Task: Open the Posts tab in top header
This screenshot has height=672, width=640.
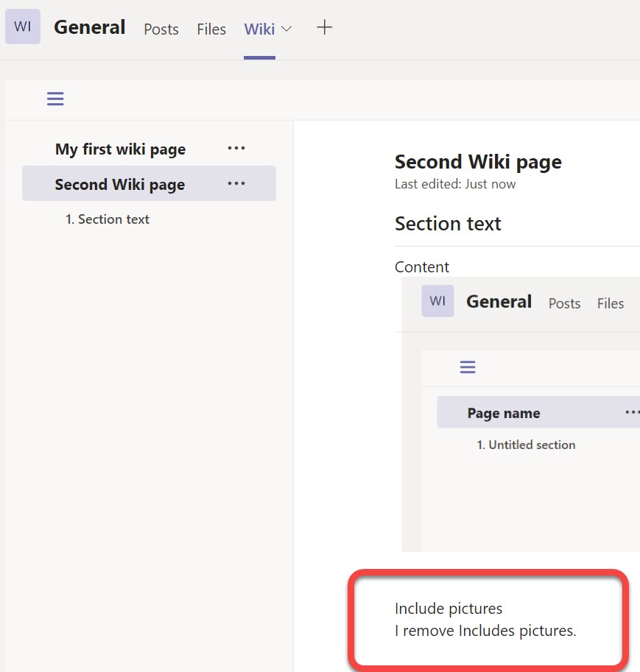Action: [161, 29]
